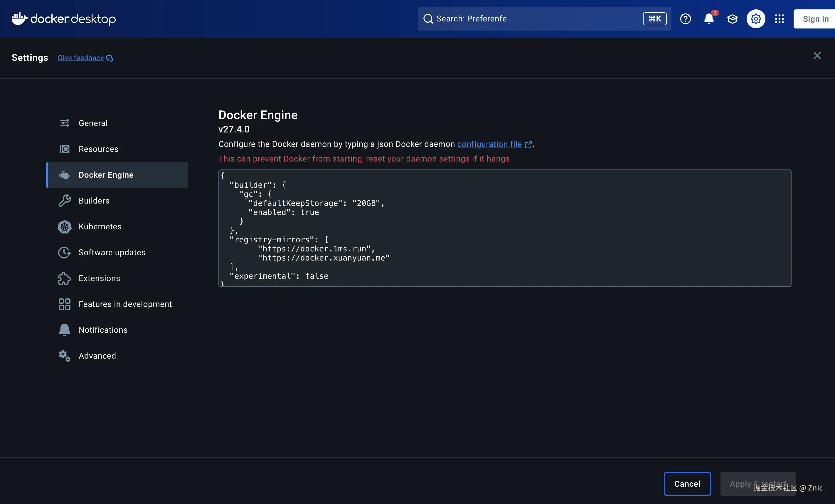Open the Learning center graduation cap icon
This screenshot has width=835, height=504.
(732, 19)
